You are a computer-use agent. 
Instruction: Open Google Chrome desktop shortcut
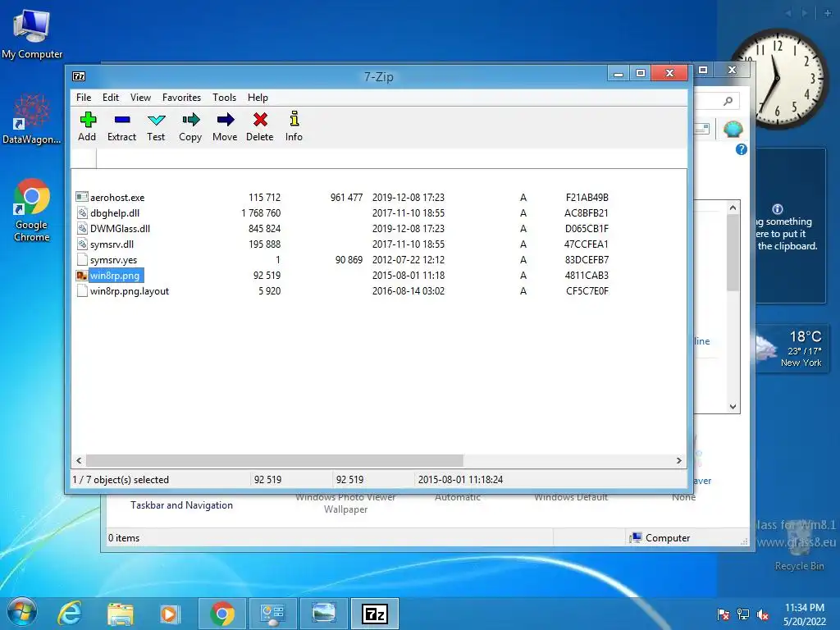(32, 210)
